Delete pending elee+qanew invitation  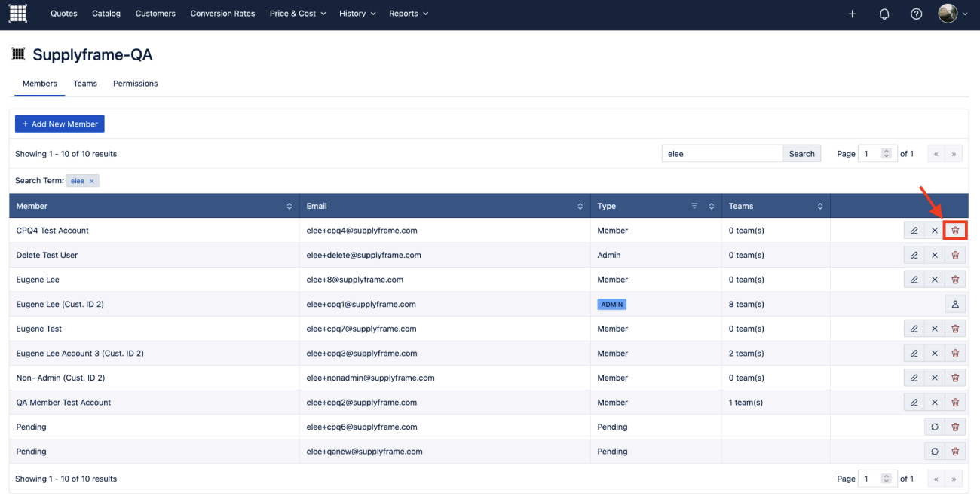pos(955,451)
